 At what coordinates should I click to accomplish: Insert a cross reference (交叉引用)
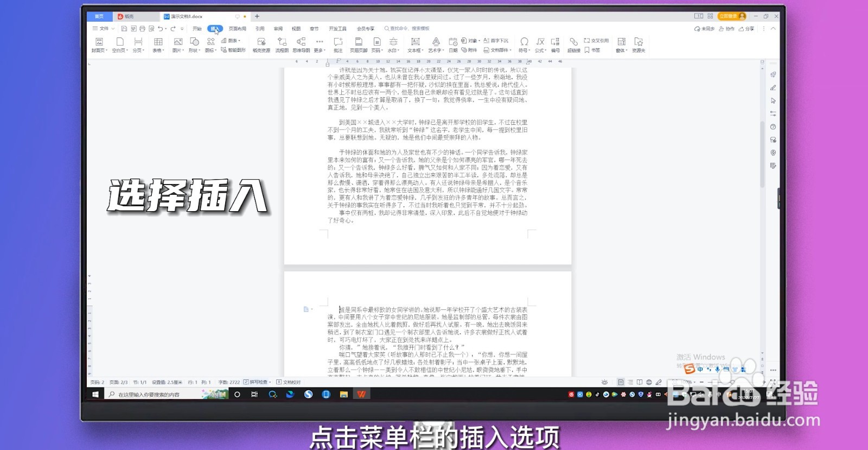[x=596, y=41]
